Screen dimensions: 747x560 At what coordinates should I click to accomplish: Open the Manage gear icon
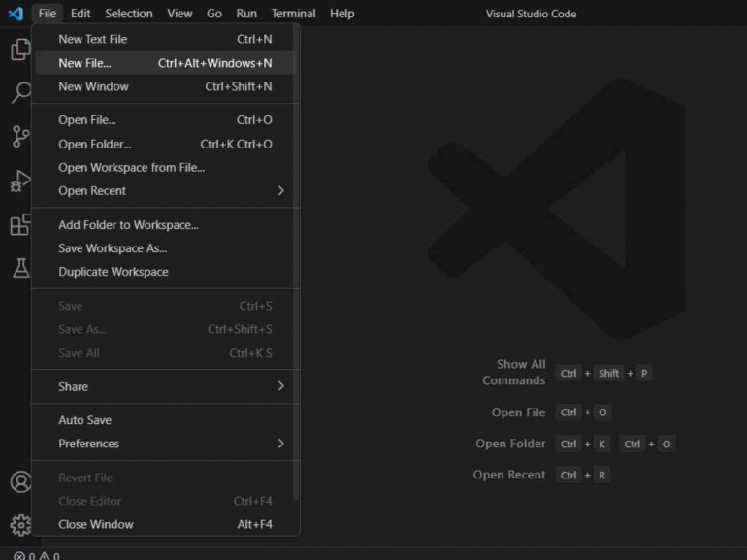(20, 525)
